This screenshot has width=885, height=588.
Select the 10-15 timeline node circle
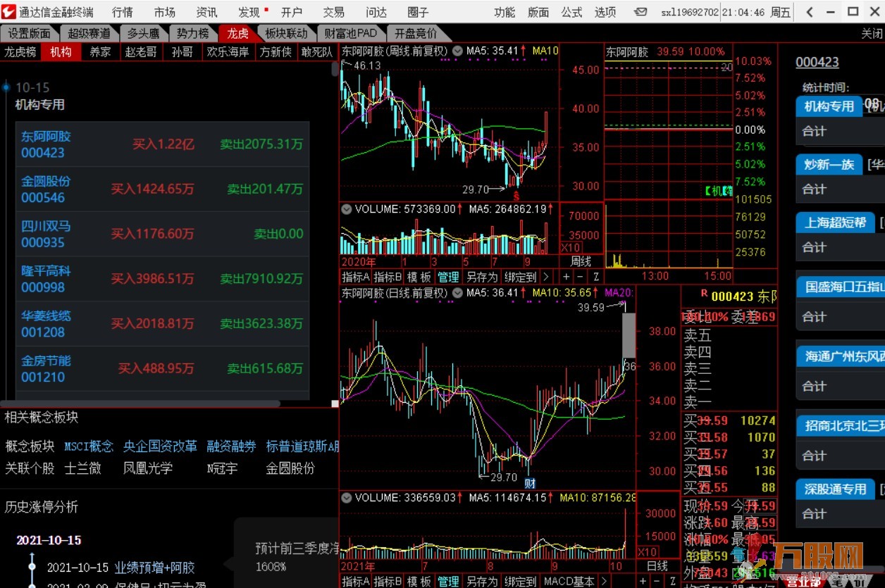point(6,87)
